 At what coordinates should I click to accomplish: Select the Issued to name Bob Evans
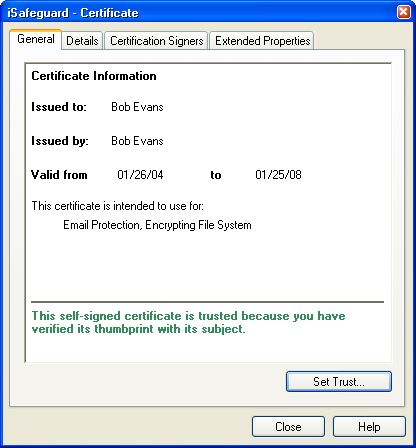tap(137, 107)
